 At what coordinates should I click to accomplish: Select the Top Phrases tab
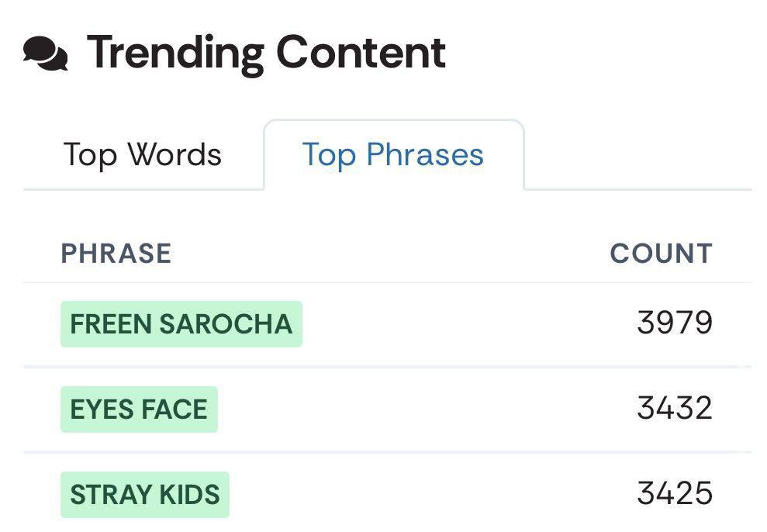coord(394,155)
